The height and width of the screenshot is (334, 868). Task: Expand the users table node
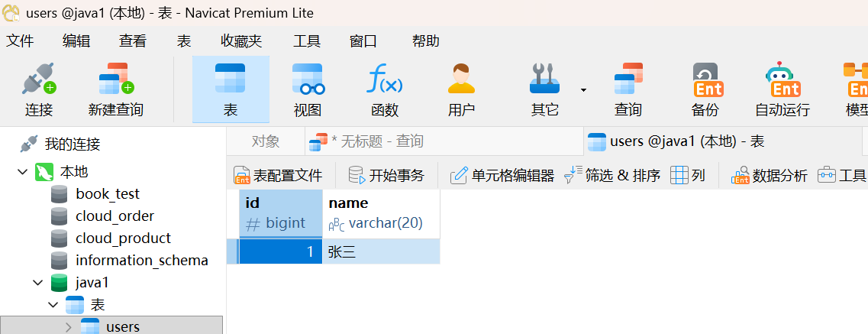pos(69,327)
